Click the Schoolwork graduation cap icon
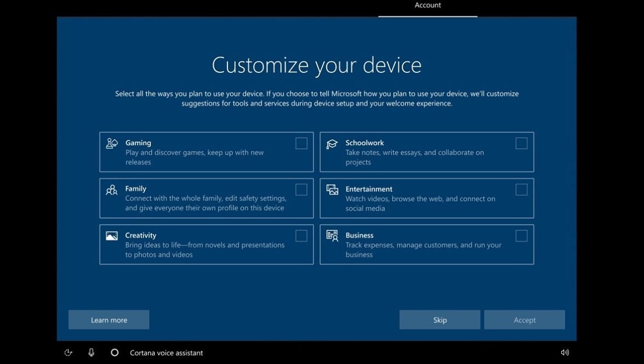644x364 pixels. [x=332, y=144]
